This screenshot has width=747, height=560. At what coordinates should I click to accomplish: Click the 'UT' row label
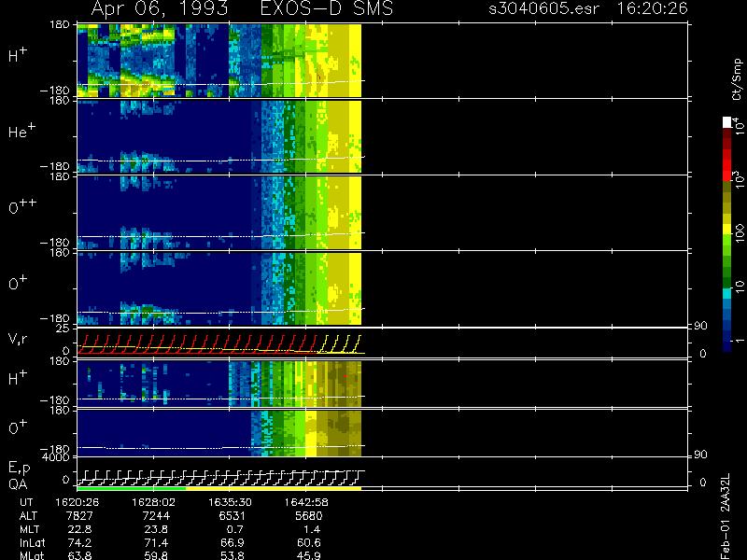point(27,502)
